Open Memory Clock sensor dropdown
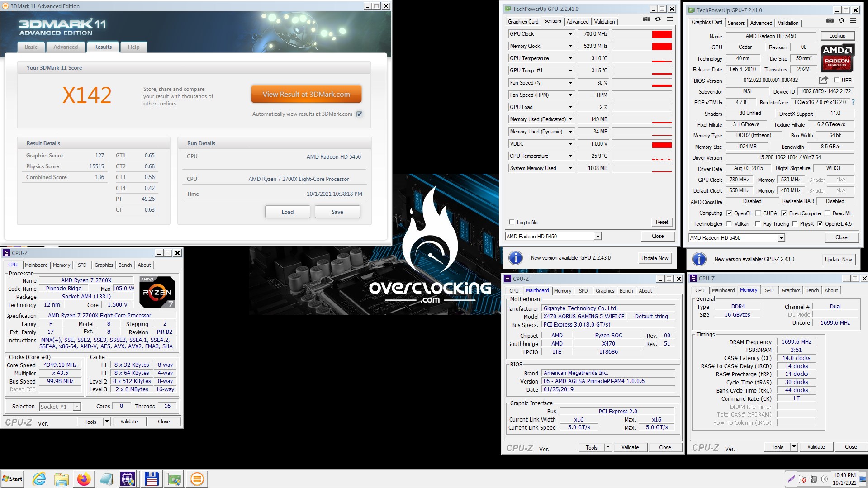 570,46
